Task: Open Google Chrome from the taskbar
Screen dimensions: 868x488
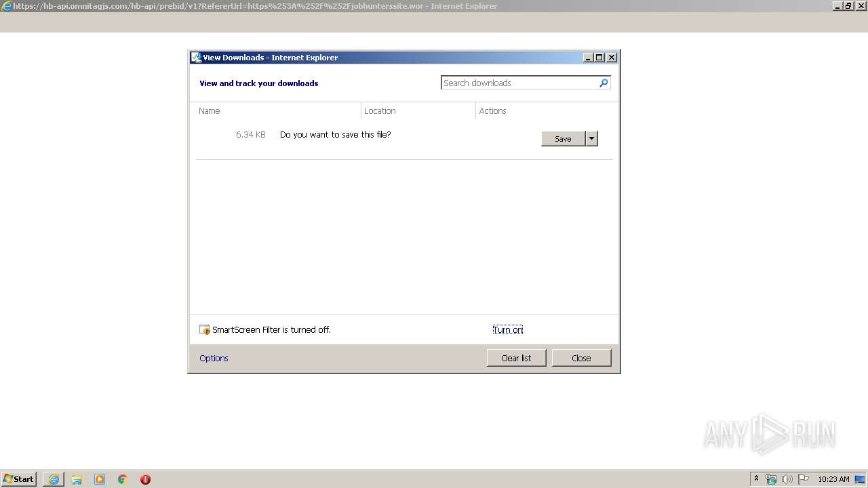Action: [x=122, y=479]
